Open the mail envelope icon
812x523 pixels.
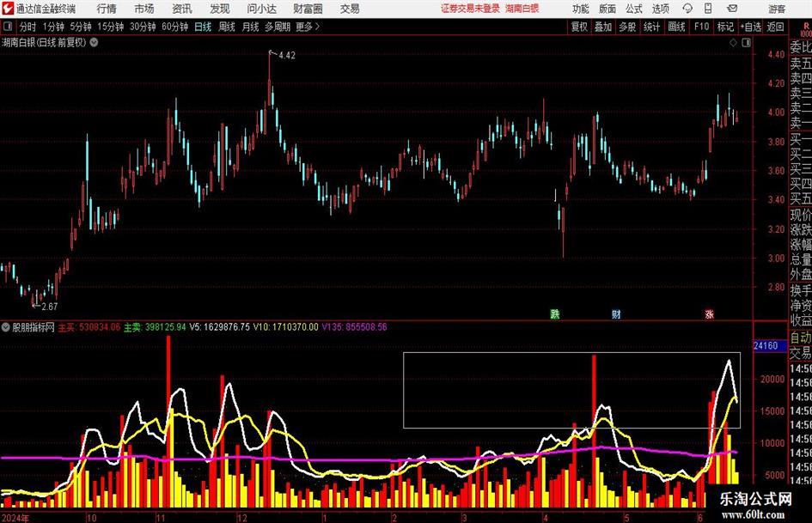pyautogui.click(x=732, y=9)
